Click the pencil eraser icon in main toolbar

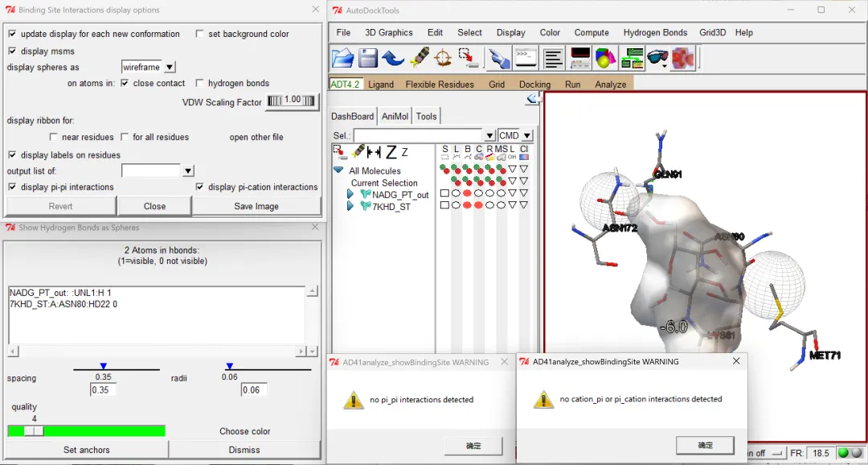tap(419, 58)
